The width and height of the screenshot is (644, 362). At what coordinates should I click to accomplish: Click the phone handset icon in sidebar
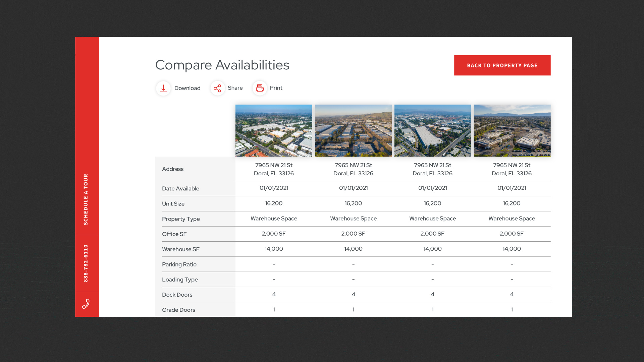[x=86, y=304]
